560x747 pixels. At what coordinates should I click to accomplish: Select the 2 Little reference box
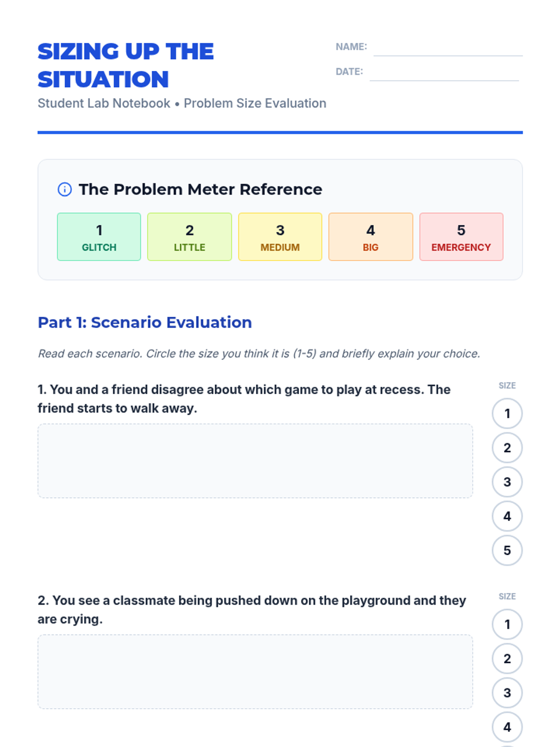(x=189, y=237)
